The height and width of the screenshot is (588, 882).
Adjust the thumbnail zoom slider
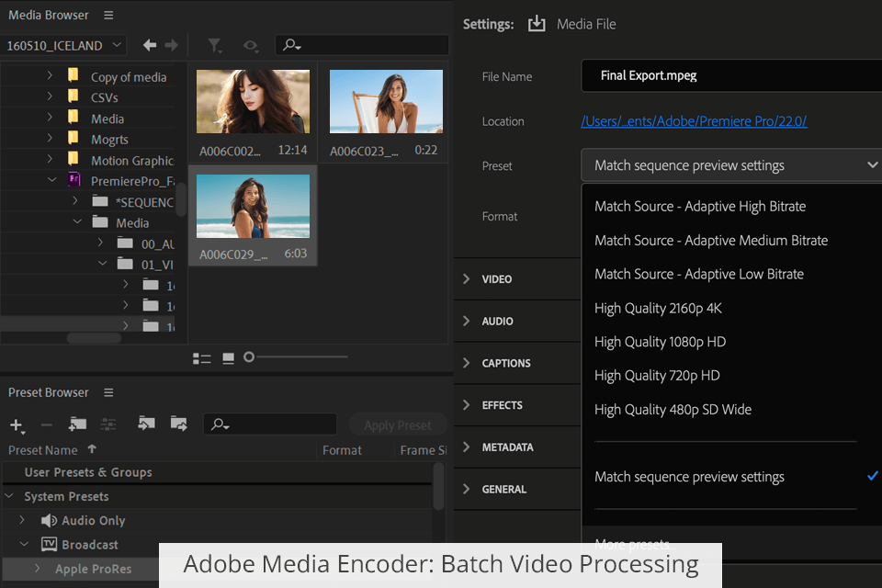249,356
